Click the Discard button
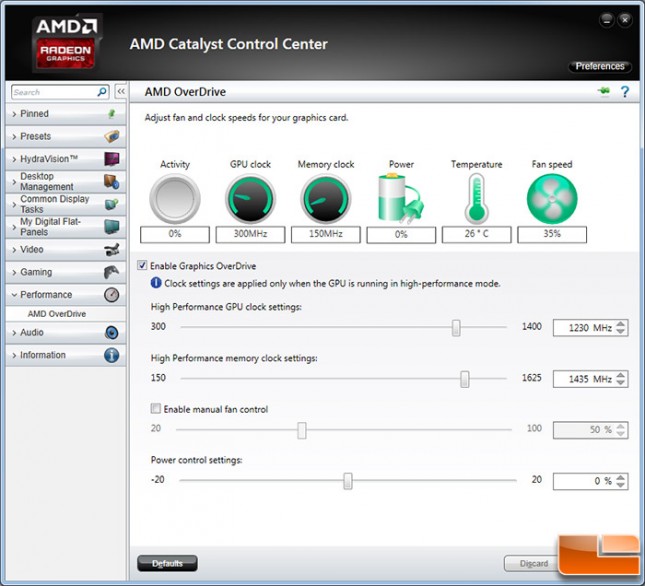 [x=532, y=563]
